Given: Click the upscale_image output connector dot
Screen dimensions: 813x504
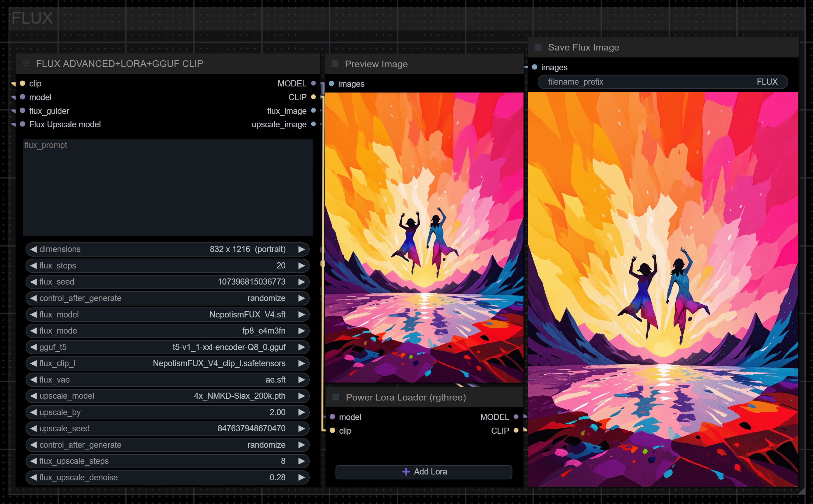Looking at the screenshot, I should pos(313,124).
